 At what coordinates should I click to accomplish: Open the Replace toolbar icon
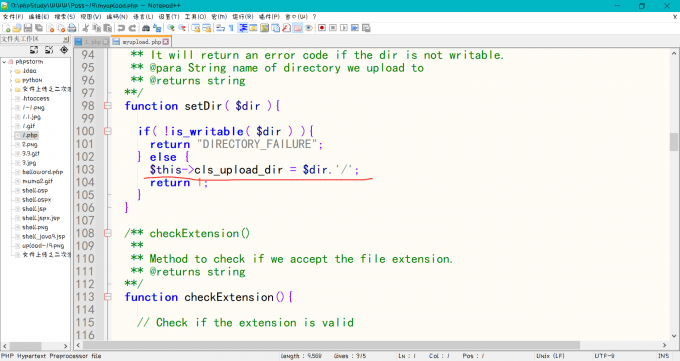click(x=157, y=28)
